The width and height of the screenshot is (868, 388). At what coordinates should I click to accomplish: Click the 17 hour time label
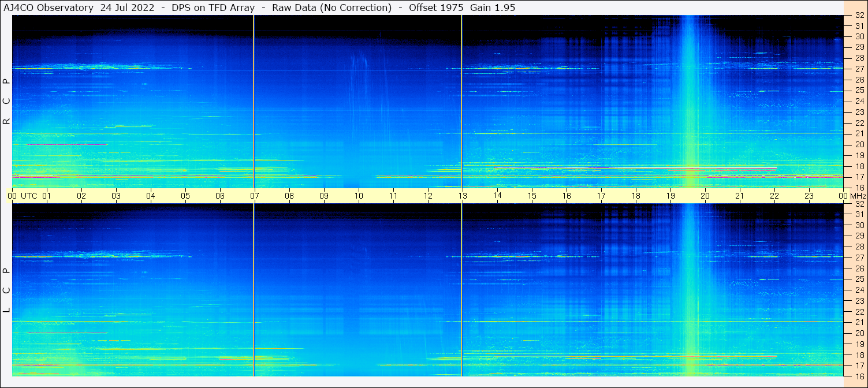pos(601,196)
